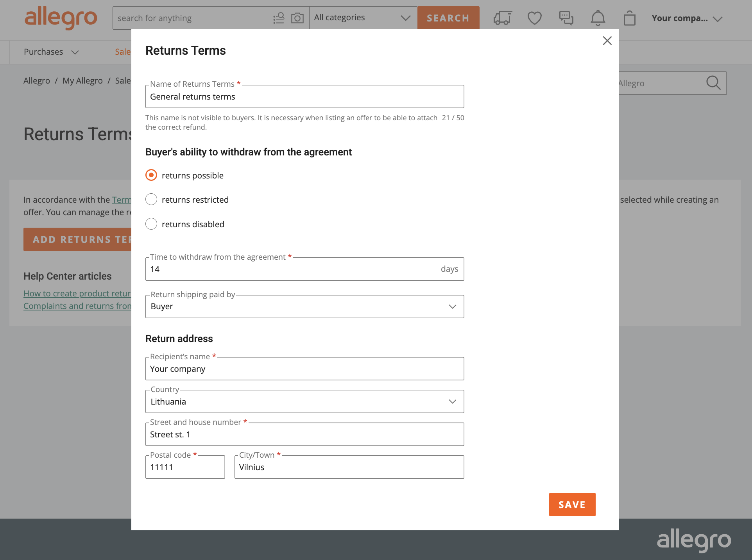Select returns disabled radio option
This screenshot has width=752, height=560.
tap(151, 224)
